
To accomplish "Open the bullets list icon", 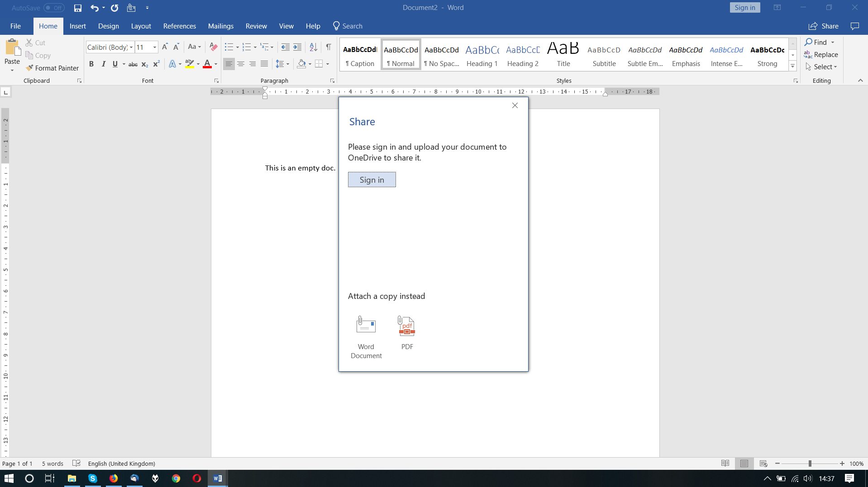I will 229,47.
